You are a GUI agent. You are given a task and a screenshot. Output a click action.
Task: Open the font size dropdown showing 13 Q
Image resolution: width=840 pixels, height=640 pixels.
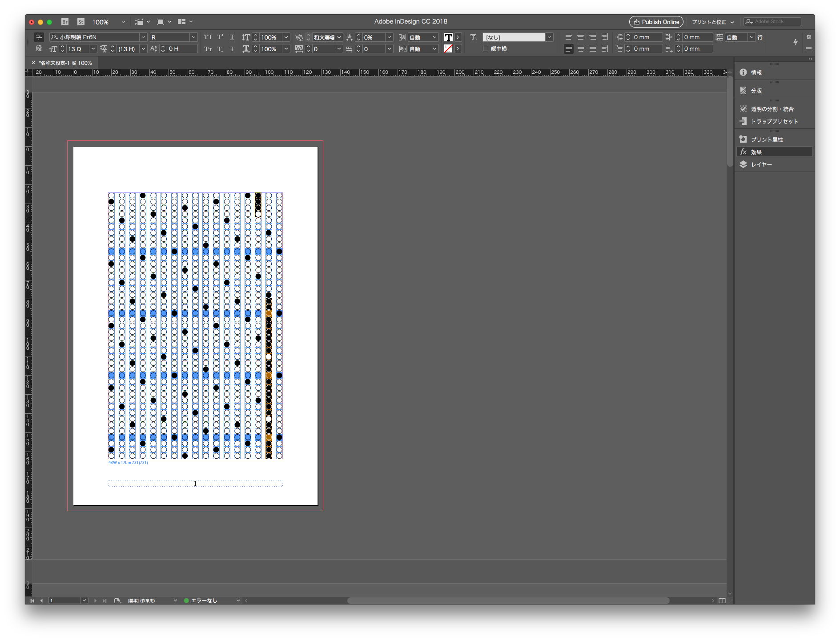[x=93, y=49]
